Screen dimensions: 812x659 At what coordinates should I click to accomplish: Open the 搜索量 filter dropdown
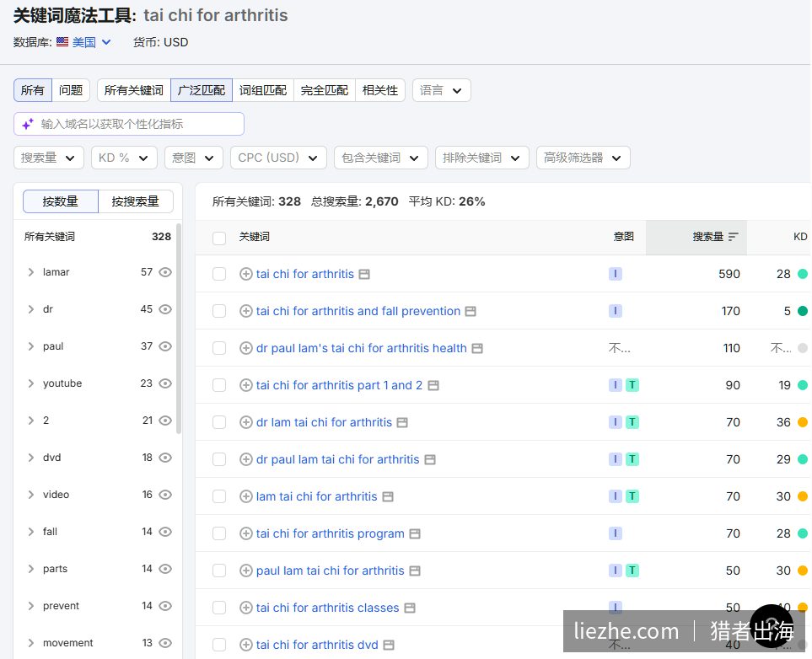point(49,158)
